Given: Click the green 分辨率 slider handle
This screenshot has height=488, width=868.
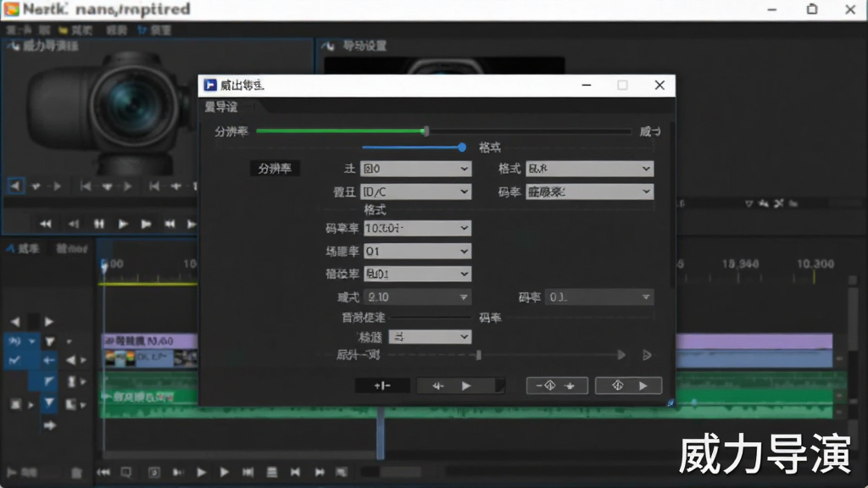Looking at the screenshot, I should (x=426, y=131).
